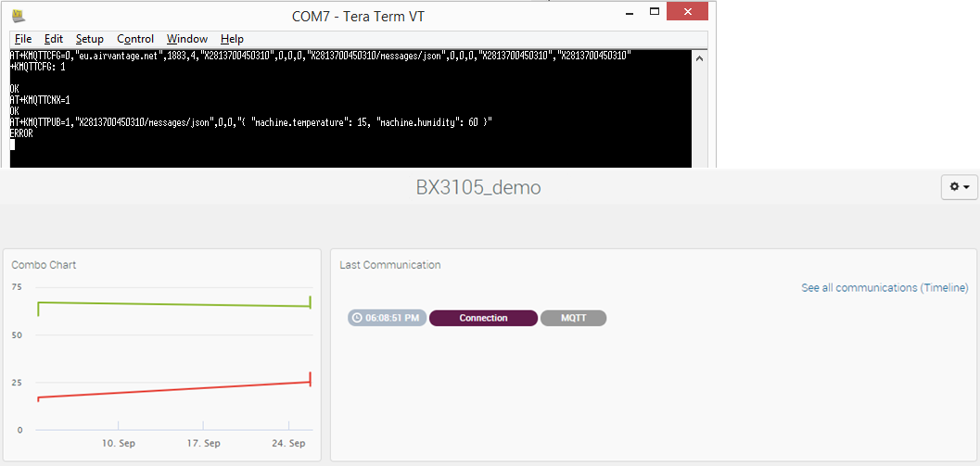Click the purple Connection badge

point(483,318)
